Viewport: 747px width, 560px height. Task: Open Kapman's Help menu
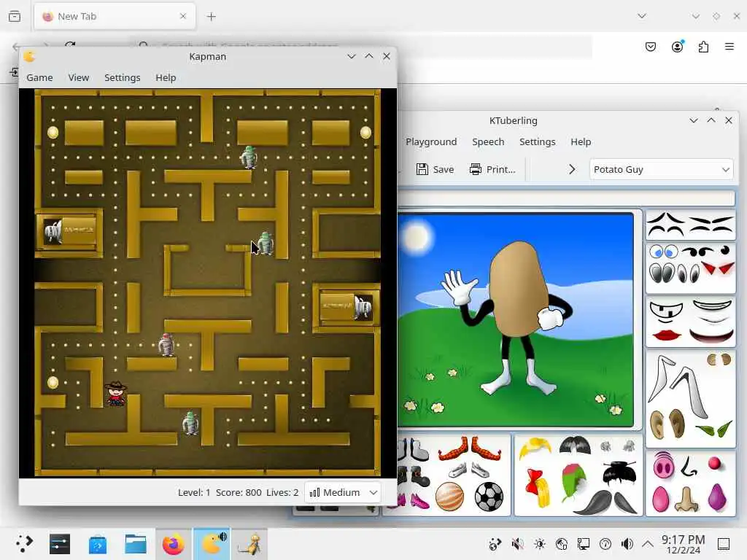(x=166, y=77)
